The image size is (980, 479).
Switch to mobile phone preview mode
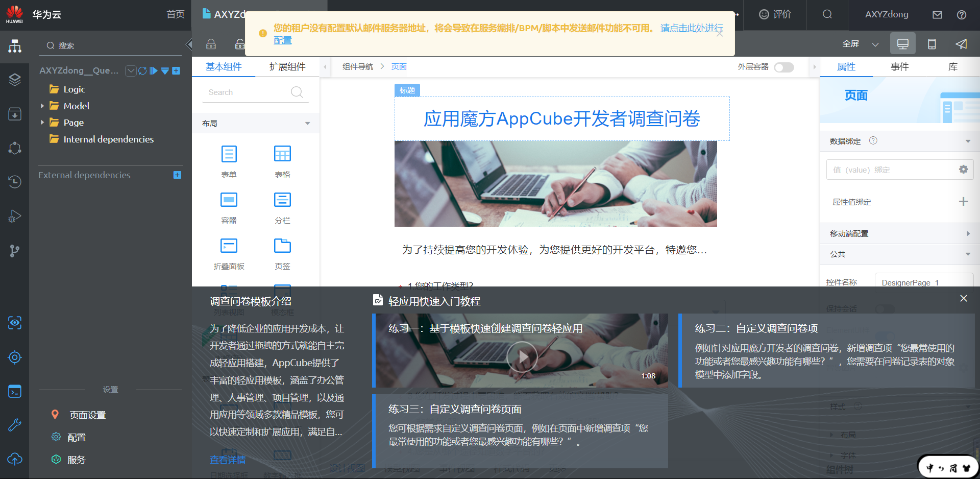[x=932, y=44]
